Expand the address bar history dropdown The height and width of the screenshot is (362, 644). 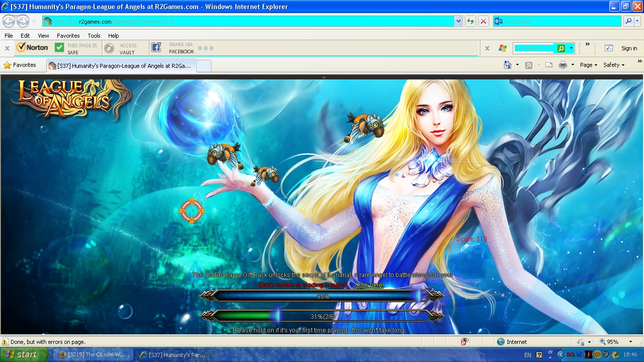(458, 21)
